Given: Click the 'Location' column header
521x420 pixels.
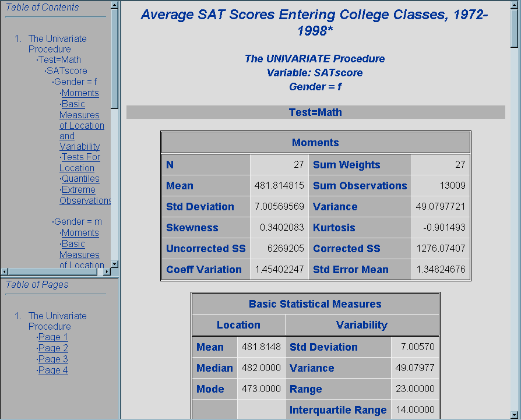Looking at the screenshot, I should coord(238,324).
